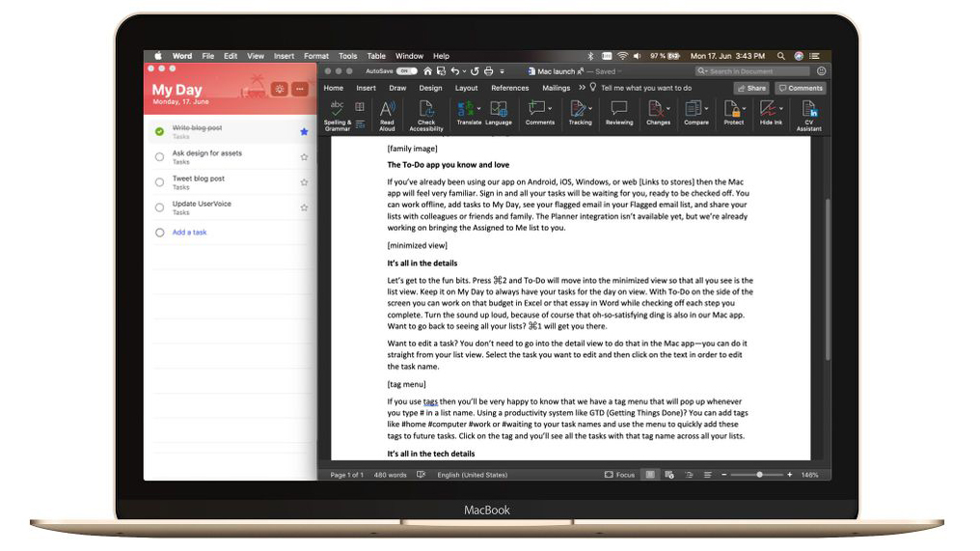Image resolution: width=980 pixels, height=551 pixels.
Task: Click the Hide Ink icon
Action: [768, 109]
